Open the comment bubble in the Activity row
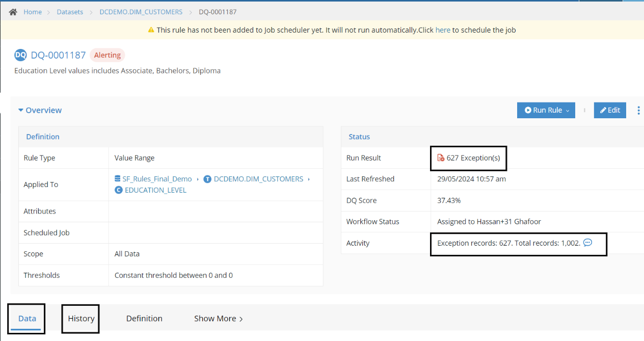Screen dimensions: 644x341 (588, 243)
